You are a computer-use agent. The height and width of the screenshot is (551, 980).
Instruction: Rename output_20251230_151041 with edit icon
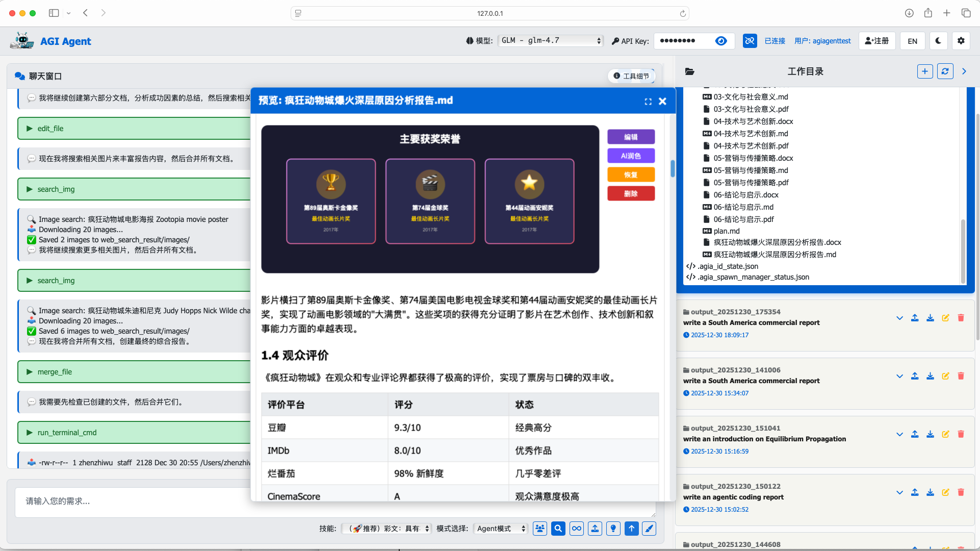pyautogui.click(x=945, y=434)
